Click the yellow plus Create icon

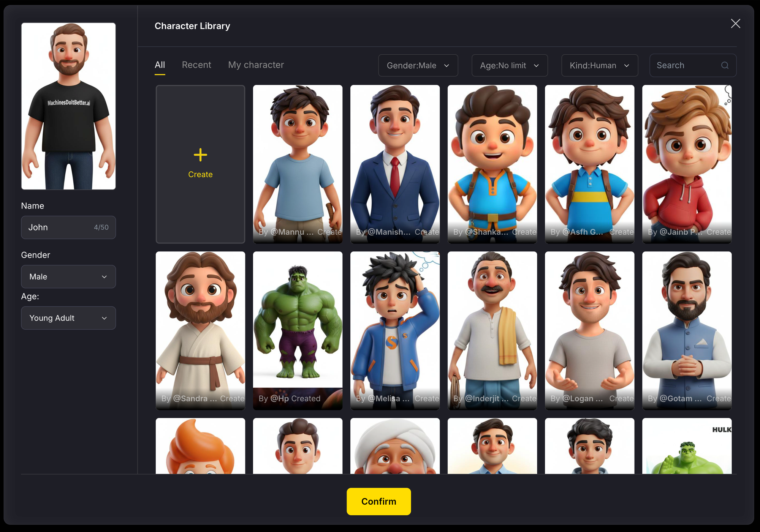200,155
